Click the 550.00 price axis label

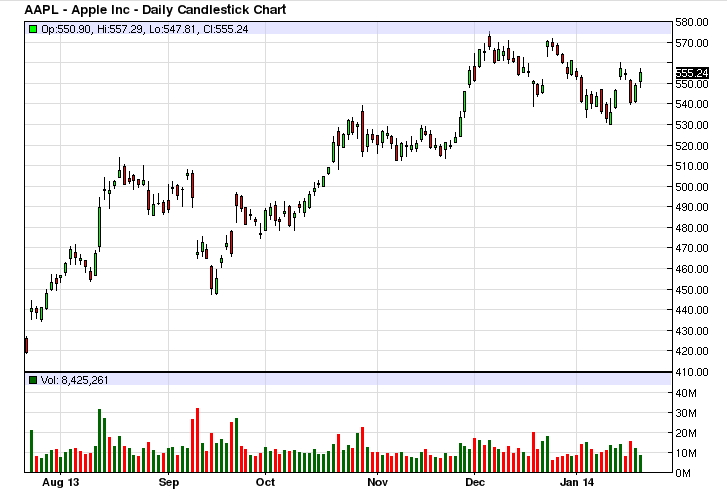pyautogui.click(x=692, y=84)
